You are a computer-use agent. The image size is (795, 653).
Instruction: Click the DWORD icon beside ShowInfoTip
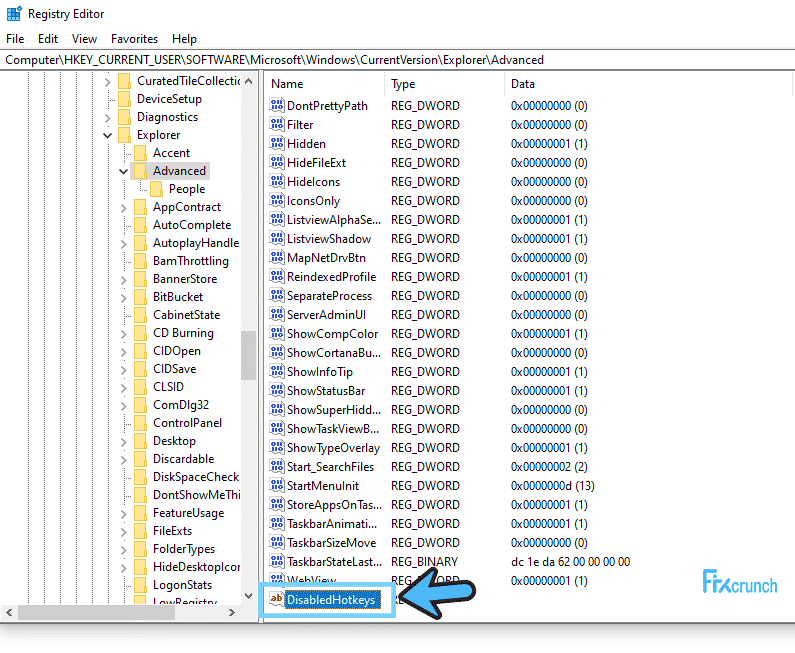point(277,372)
